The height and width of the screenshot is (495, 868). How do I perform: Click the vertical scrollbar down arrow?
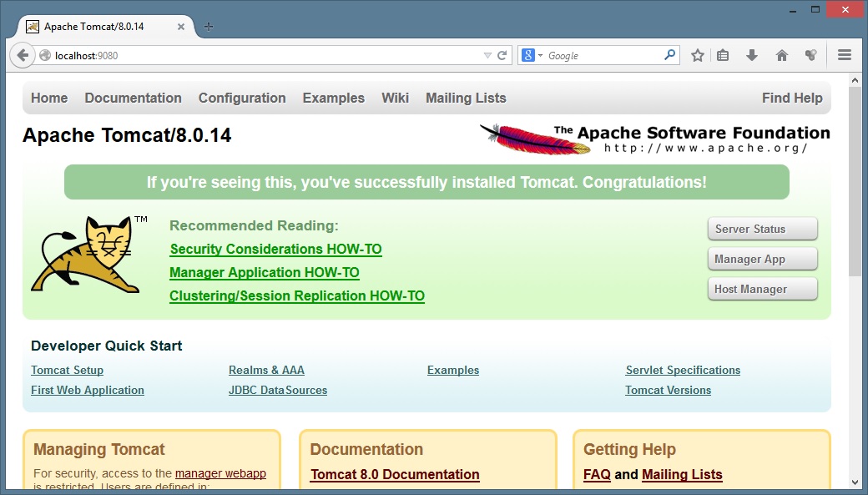tap(855, 482)
